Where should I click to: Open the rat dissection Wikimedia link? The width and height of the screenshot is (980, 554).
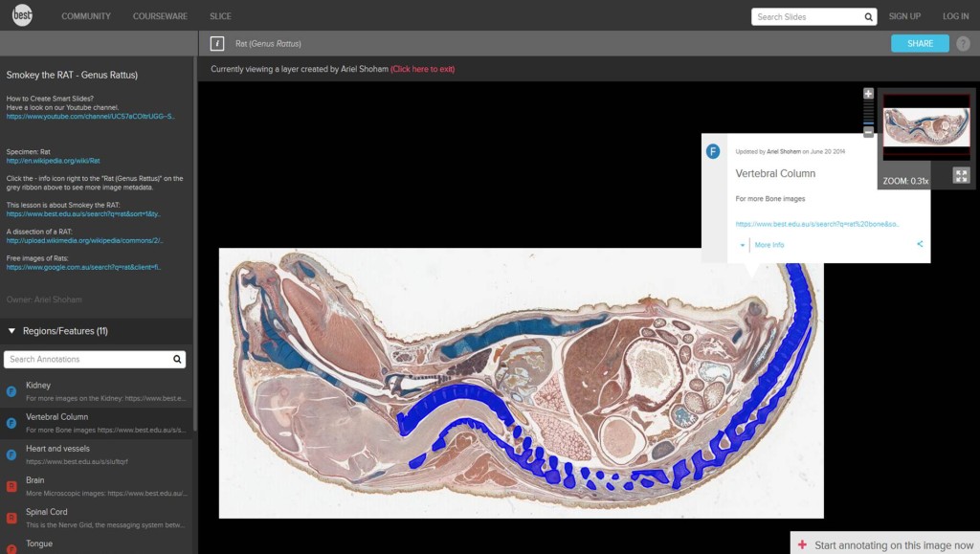(x=85, y=240)
